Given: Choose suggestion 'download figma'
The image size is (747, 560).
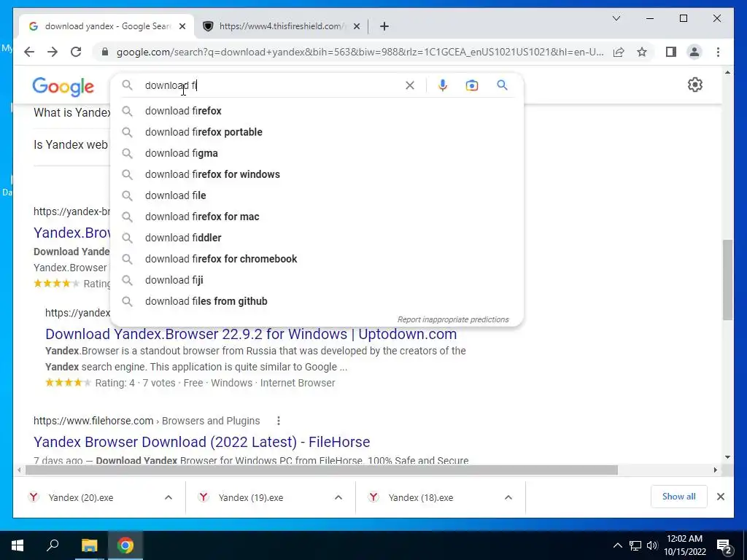Looking at the screenshot, I should point(317,153).
